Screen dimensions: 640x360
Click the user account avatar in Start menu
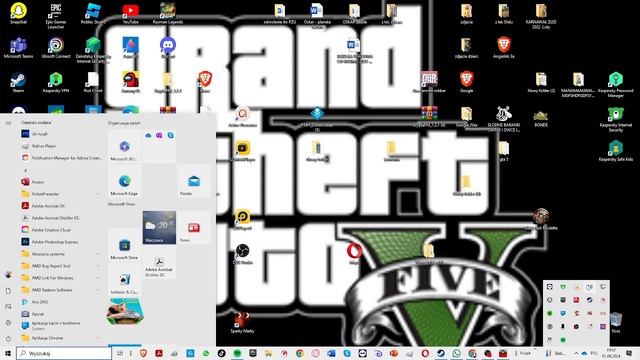tap(8, 275)
